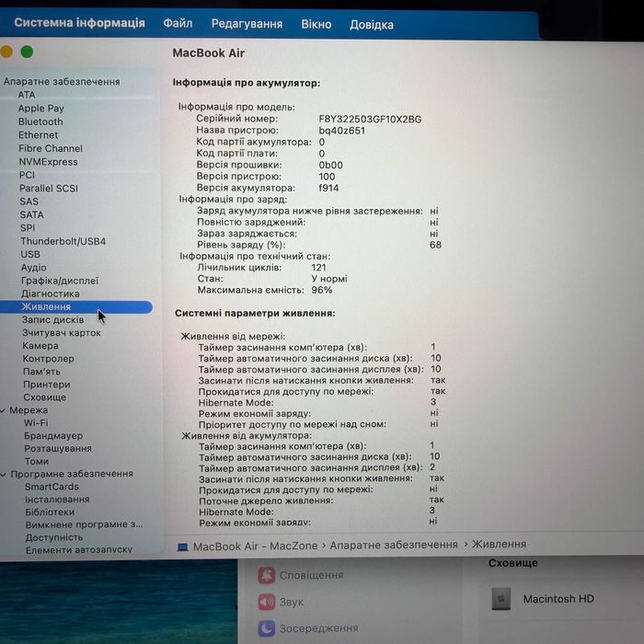The image size is (644, 644).
Task: Collapse the Мережа section chevron
Action: pos(3,410)
